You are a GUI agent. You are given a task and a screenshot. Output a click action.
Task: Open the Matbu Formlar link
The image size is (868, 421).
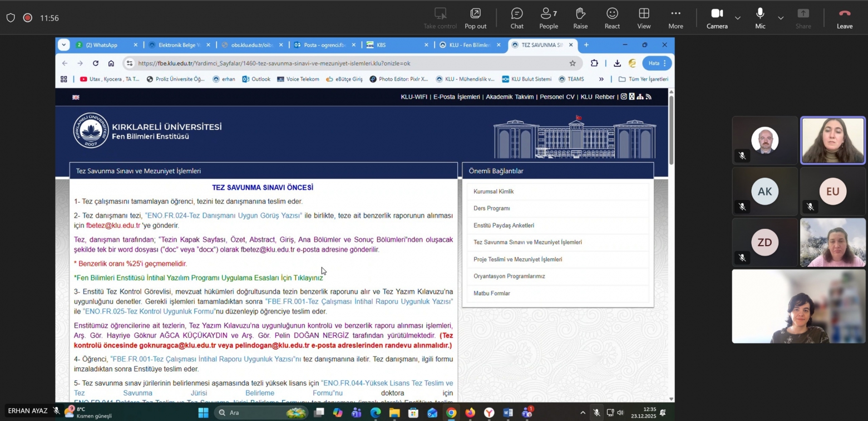491,293
